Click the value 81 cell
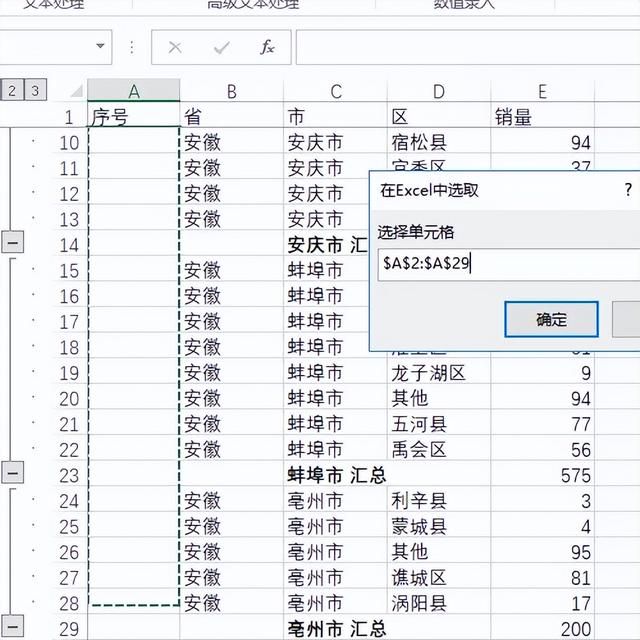The width and height of the screenshot is (640, 640). pyautogui.click(x=542, y=578)
